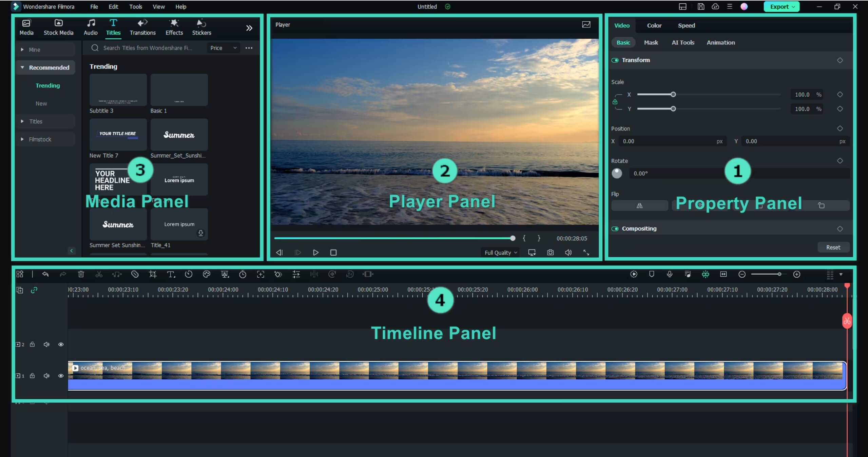Select the Crop tool in toolbar
The image size is (868, 457).
[153, 274]
